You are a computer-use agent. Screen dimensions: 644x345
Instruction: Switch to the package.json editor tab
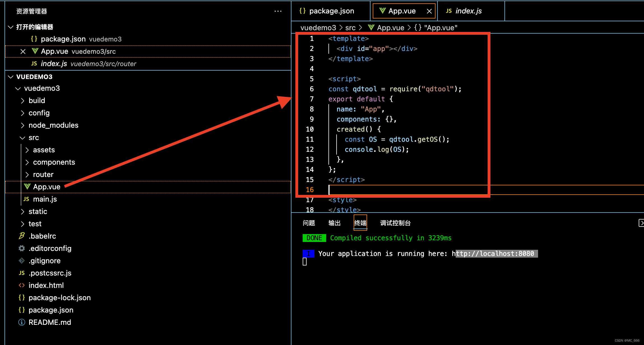pyautogui.click(x=331, y=11)
